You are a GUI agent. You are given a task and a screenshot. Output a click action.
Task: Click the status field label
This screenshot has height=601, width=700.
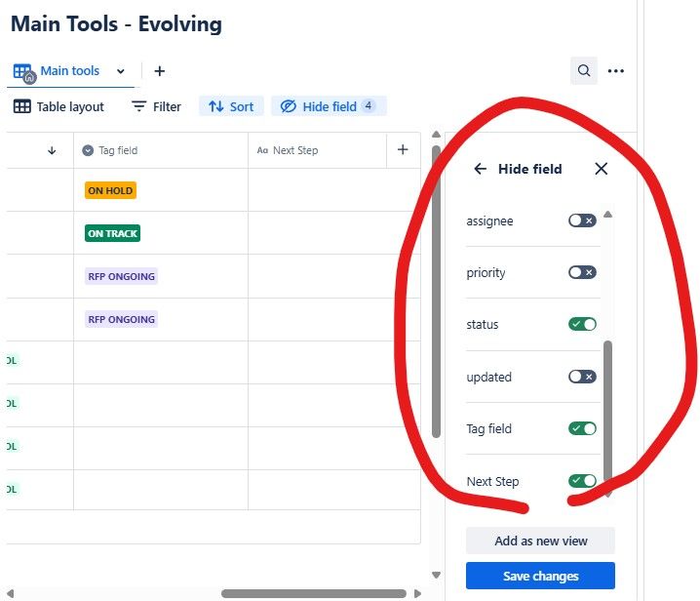pos(483,325)
